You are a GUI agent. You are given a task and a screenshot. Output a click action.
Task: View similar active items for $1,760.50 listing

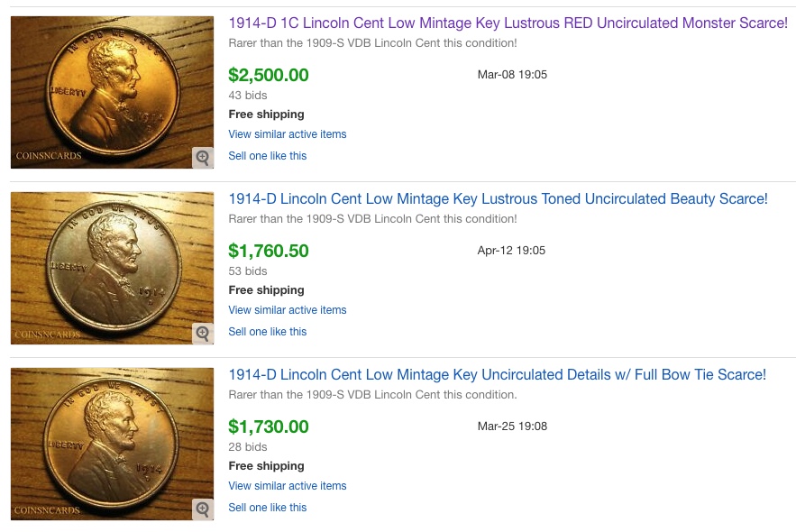click(288, 310)
